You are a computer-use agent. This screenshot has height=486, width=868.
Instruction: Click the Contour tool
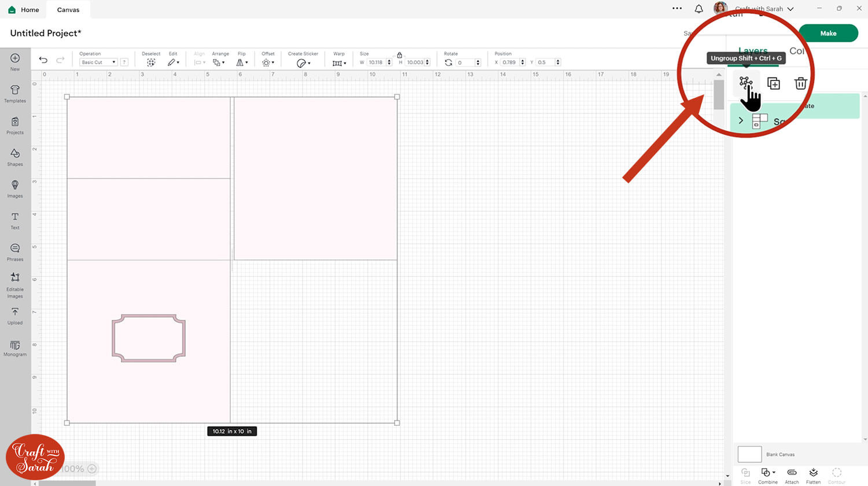coord(837,475)
